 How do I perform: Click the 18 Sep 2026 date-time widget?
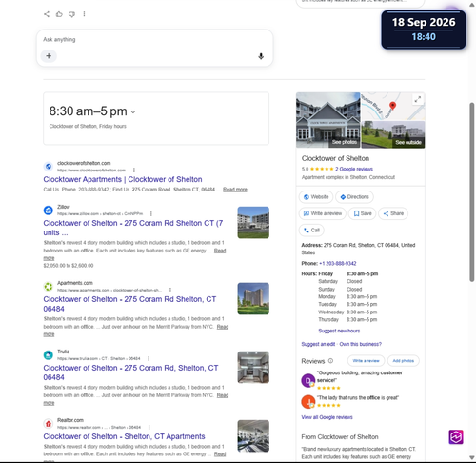coord(424,30)
